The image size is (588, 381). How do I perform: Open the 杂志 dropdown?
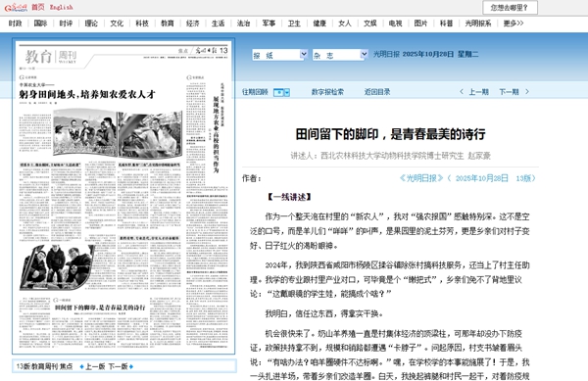(340, 55)
